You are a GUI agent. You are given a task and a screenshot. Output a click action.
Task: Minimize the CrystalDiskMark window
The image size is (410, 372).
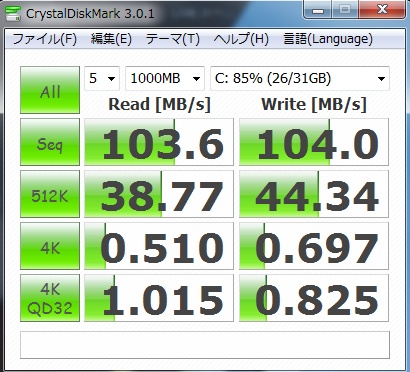pos(317,10)
